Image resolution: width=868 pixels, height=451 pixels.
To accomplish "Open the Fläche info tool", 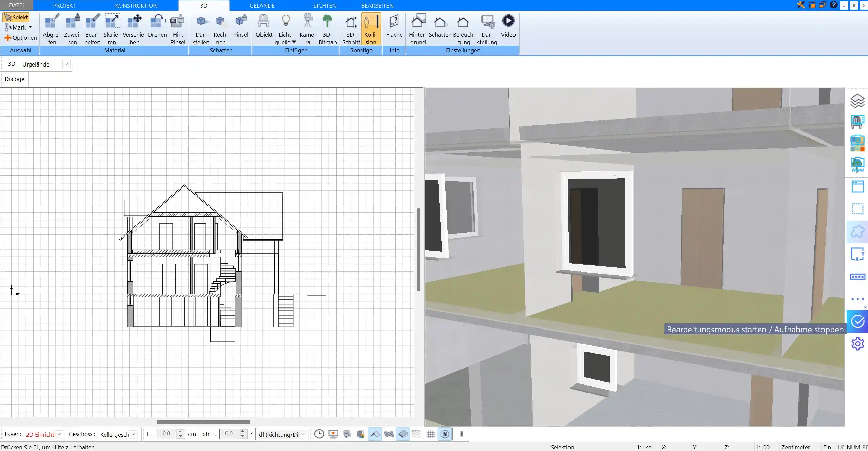I will click(x=394, y=26).
